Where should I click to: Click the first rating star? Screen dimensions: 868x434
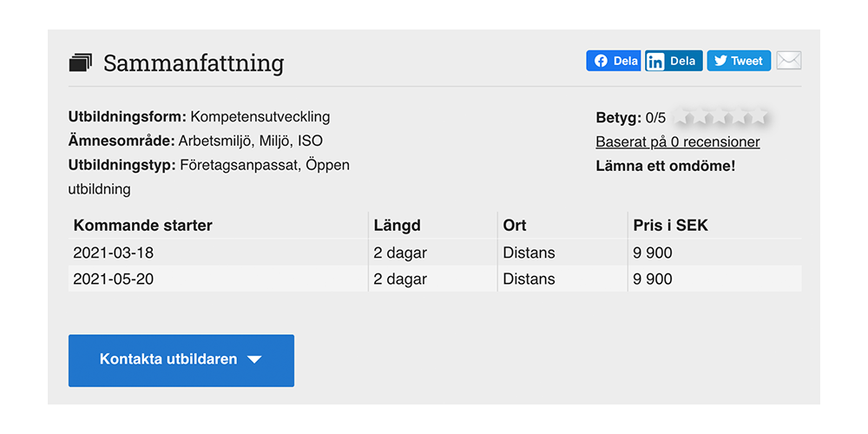pyautogui.click(x=684, y=117)
